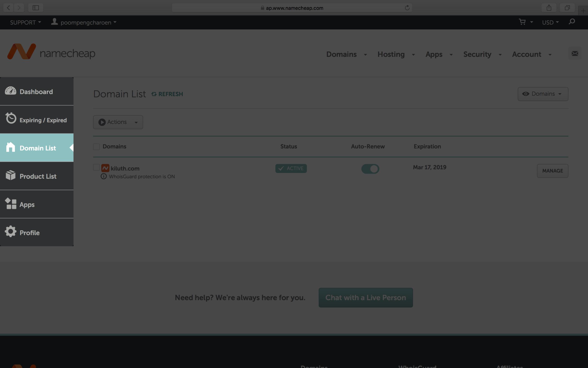Click the Apps grid icon in sidebar
588x368 pixels.
click(11, 204)
